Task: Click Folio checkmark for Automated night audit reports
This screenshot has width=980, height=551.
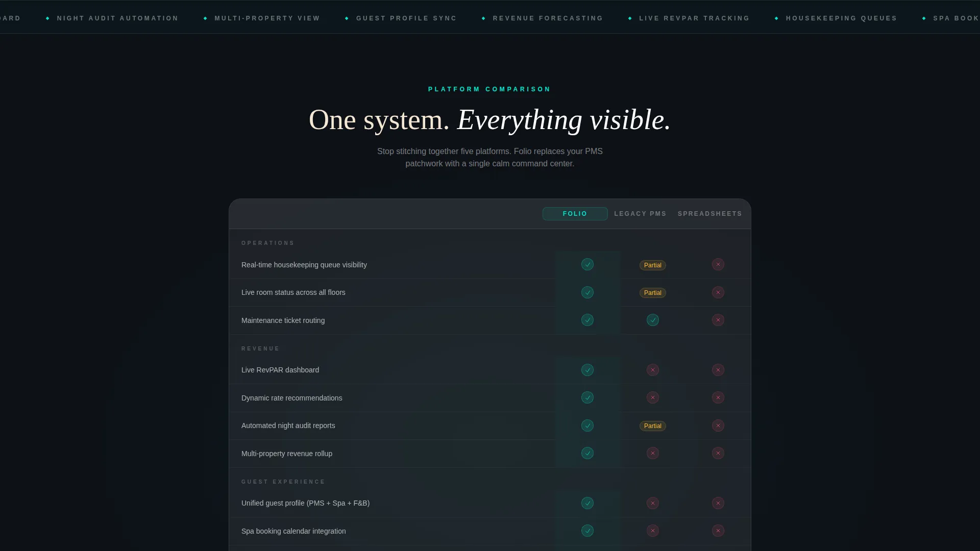Action: pyautogui.click(x=587, y=425)
